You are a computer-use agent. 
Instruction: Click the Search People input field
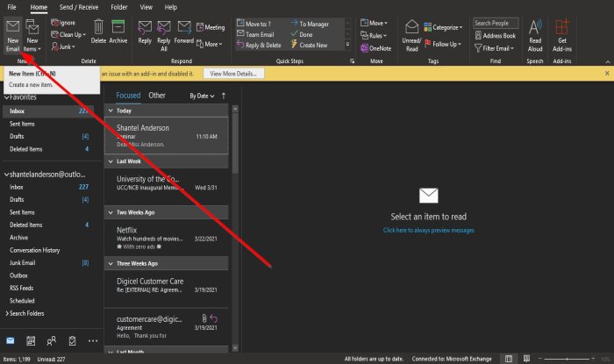click(496, 23)
